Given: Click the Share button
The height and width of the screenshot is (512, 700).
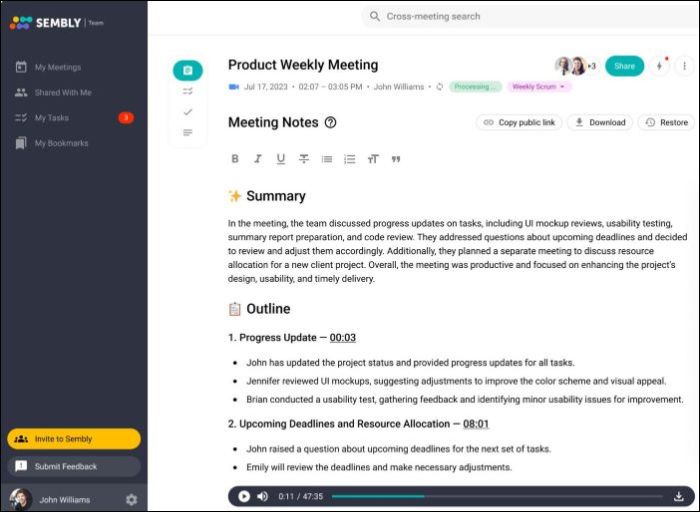Looking at the screenshot, I should tap(624, 66).
